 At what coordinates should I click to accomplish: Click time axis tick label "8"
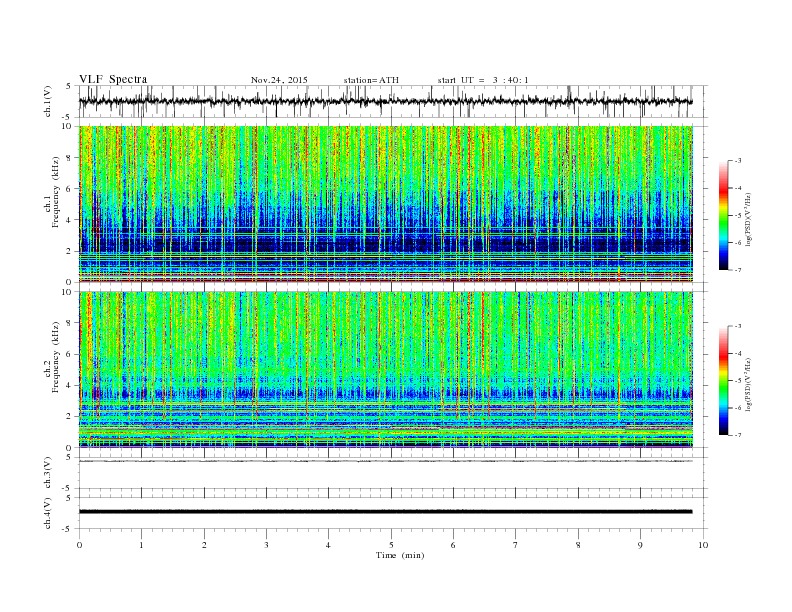coord(578,545)
